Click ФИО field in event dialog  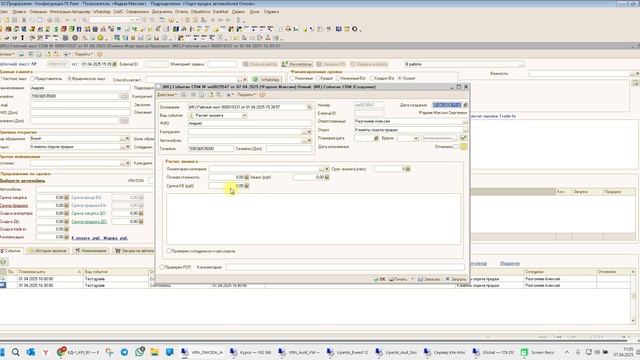click(250, 123)
